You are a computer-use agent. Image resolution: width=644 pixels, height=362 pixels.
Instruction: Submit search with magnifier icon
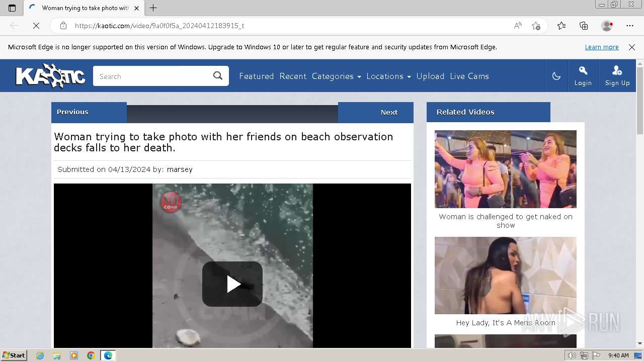tap(218, 76)
